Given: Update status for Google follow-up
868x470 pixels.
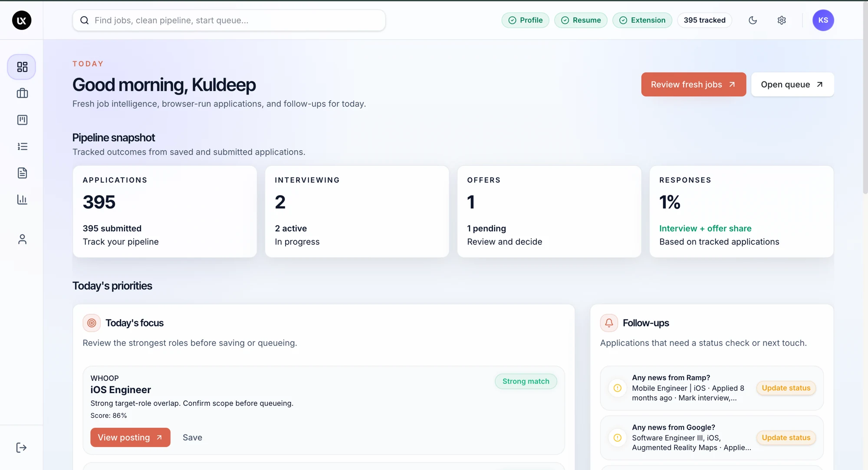Looking at the screenshot, I should pyautogui.click(x=786, y=438).
